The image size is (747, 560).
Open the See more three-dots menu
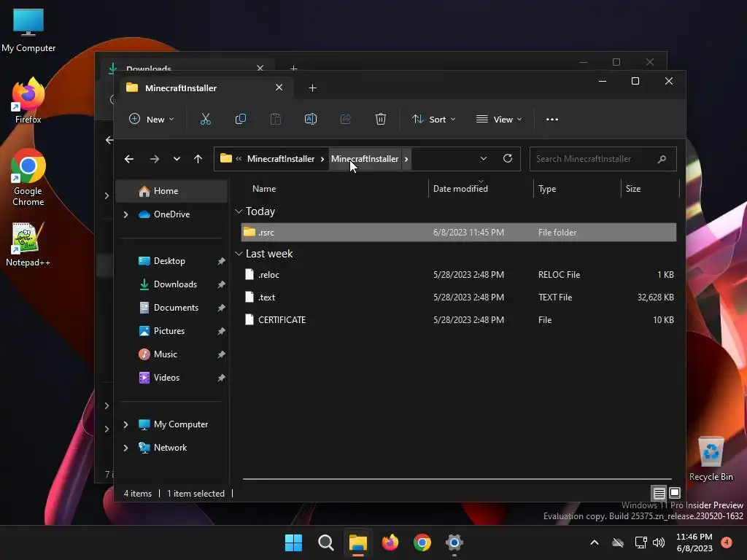[x=551, y=119]
